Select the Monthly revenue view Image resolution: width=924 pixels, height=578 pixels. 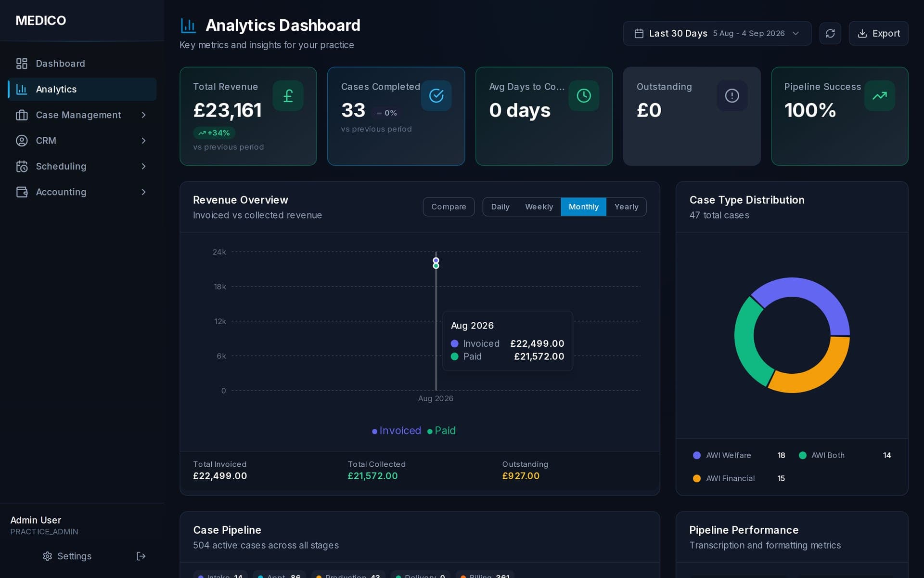tap(583, 207)
